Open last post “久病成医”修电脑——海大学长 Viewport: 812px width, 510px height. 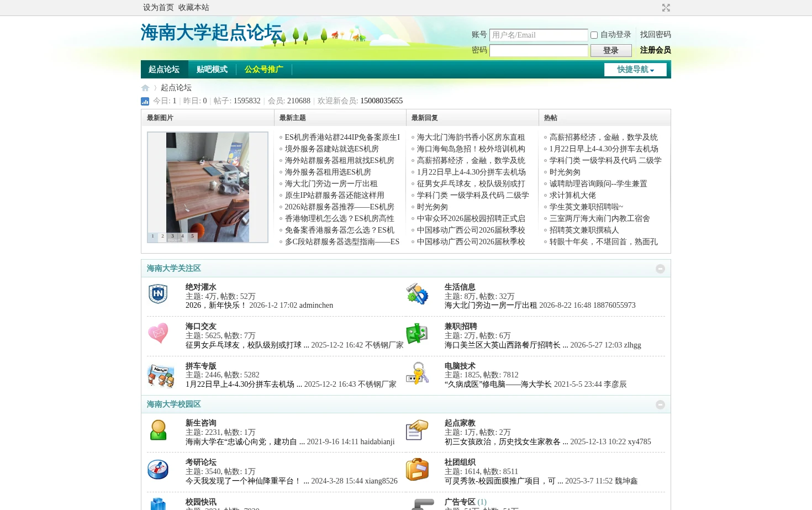(498, 384)
